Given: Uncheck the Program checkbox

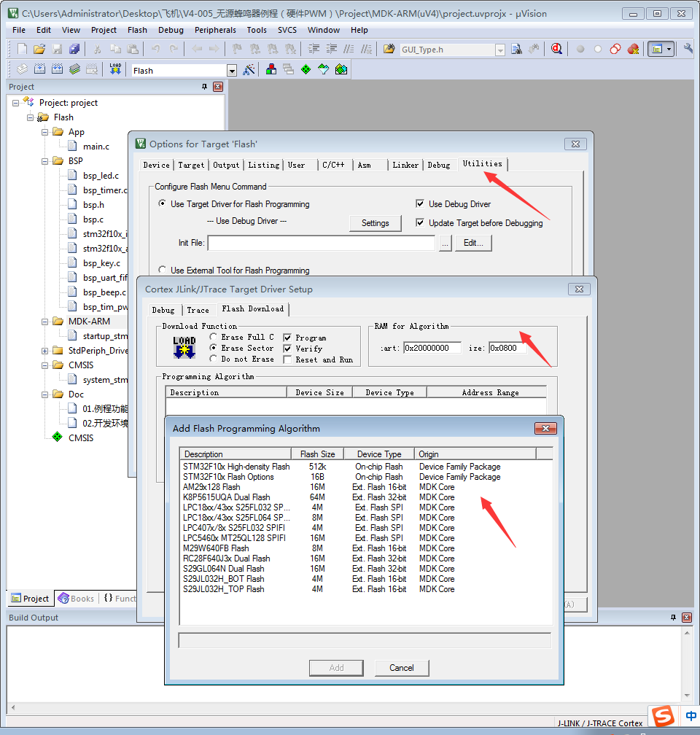Looking at the screenshot, I should click(x=287, y=338).
